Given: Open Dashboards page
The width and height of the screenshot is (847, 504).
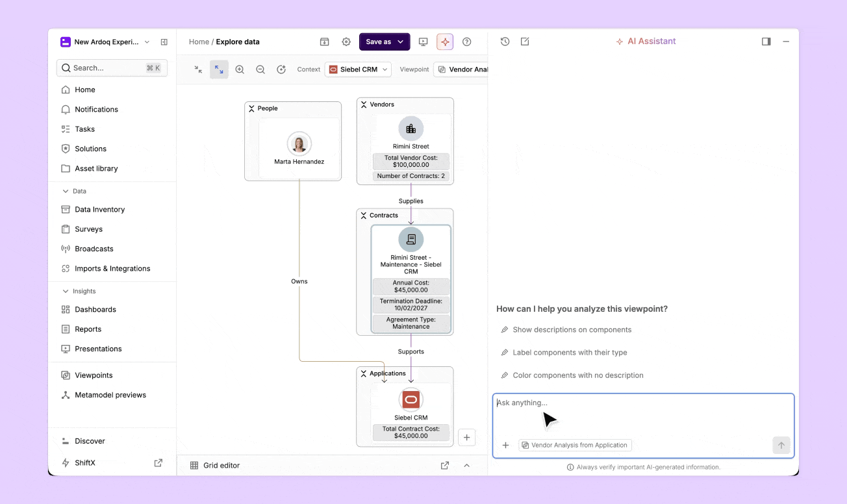Looking at the screenshot, I should pyautogui.click(x=95, y=309).
